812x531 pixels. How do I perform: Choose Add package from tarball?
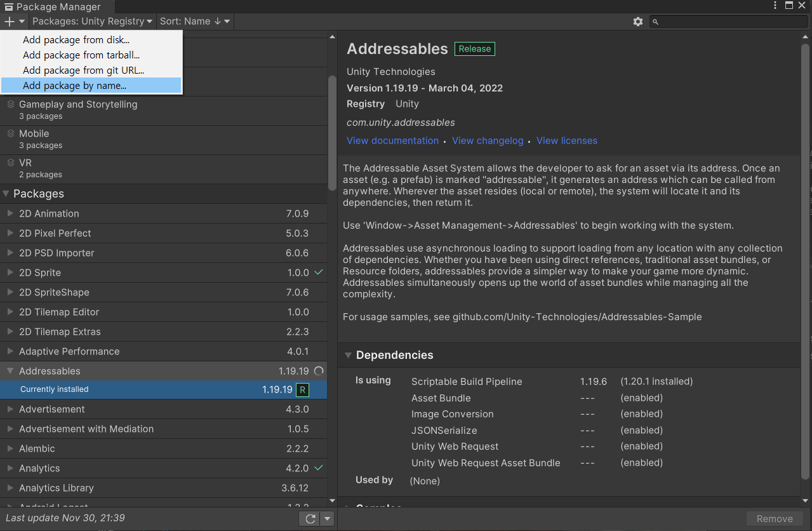91,55
